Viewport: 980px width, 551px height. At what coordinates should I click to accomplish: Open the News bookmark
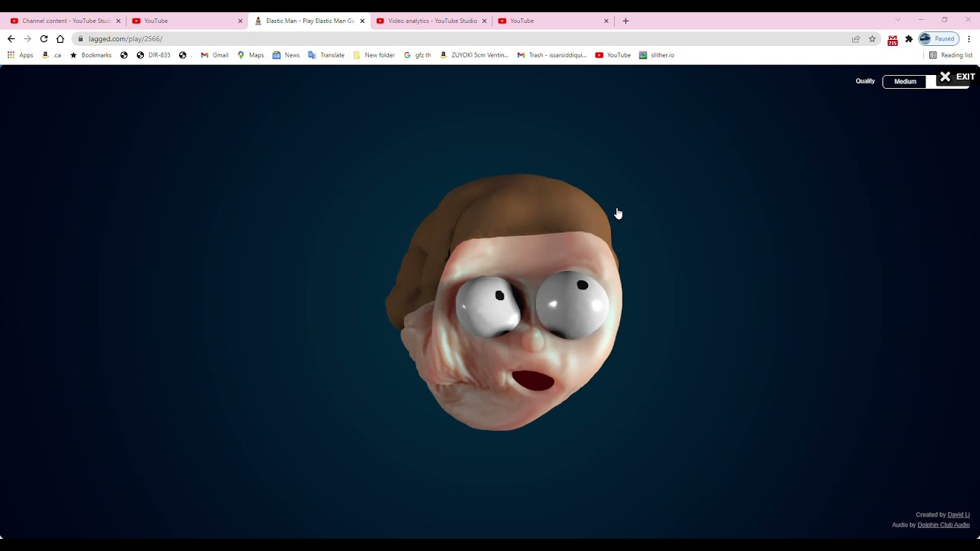(x=286, y=55)
